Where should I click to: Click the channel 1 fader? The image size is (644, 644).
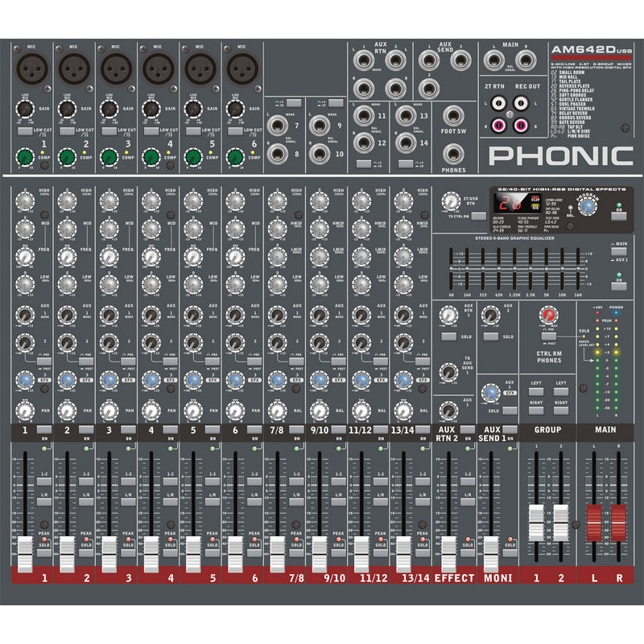point(25,555)
